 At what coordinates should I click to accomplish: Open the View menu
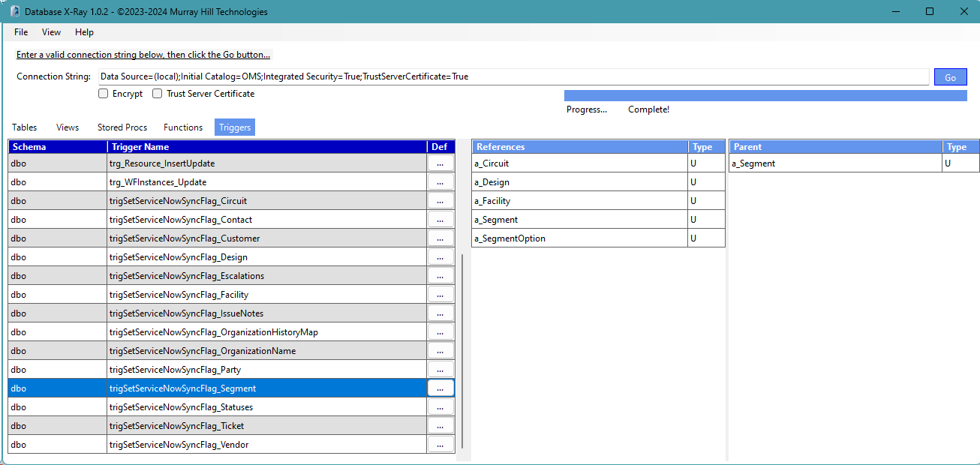click(51, 32)
